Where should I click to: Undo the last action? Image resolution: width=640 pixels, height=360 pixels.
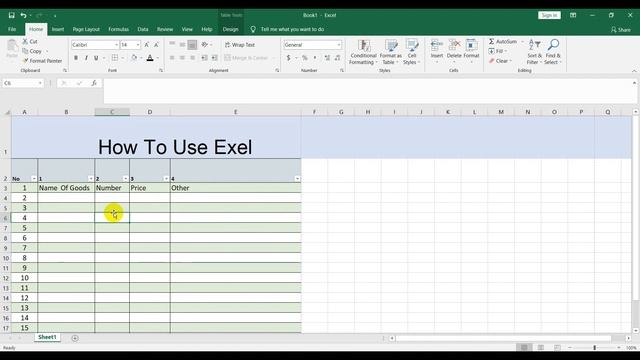(23, 15)
